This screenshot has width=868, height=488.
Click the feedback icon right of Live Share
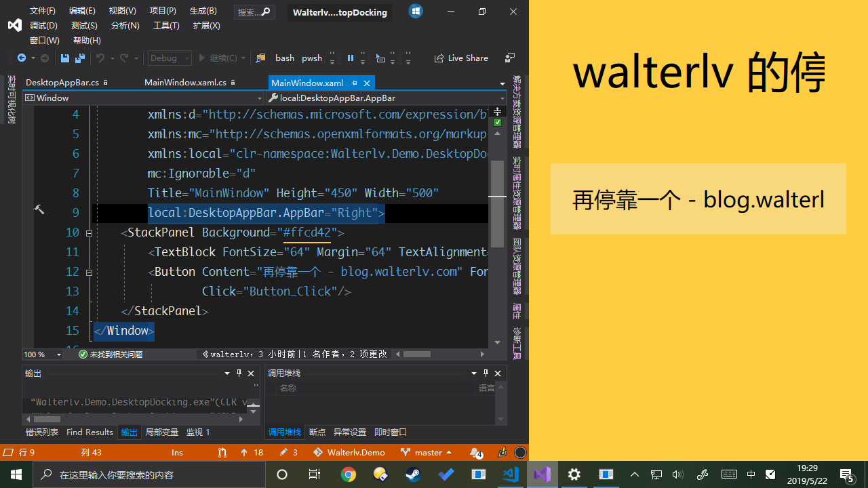[510, 58]
